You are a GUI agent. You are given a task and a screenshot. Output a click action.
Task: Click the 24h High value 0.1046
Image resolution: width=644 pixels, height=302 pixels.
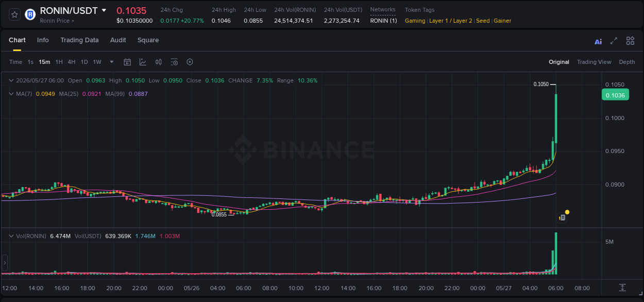pyautogui.click(x=221, y=21)
